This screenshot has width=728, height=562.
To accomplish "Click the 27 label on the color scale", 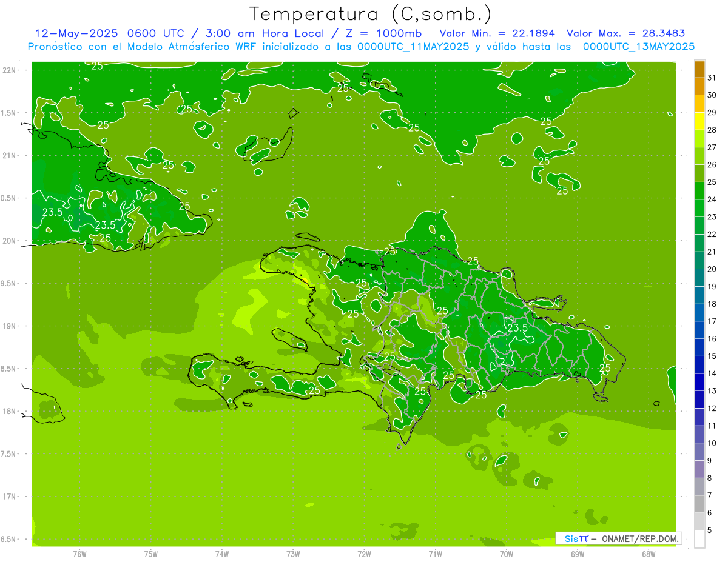I will (x=712, y=147).
